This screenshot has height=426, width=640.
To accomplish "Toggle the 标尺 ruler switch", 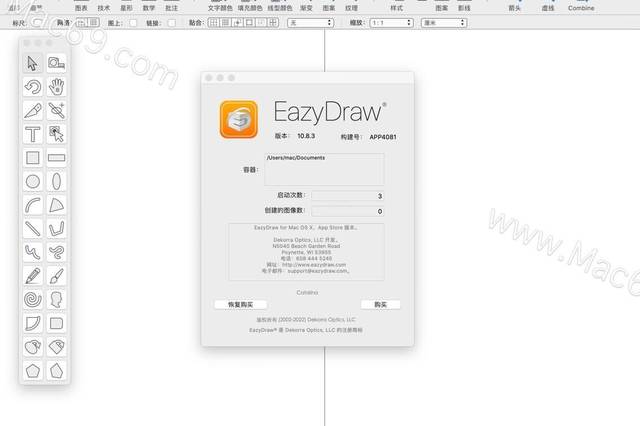I will [x=38, y=23].
